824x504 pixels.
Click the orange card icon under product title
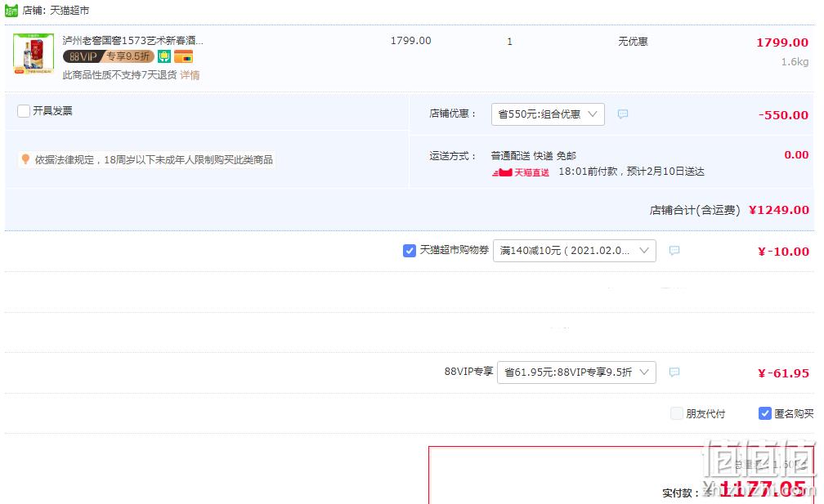[x=183, y=56]
